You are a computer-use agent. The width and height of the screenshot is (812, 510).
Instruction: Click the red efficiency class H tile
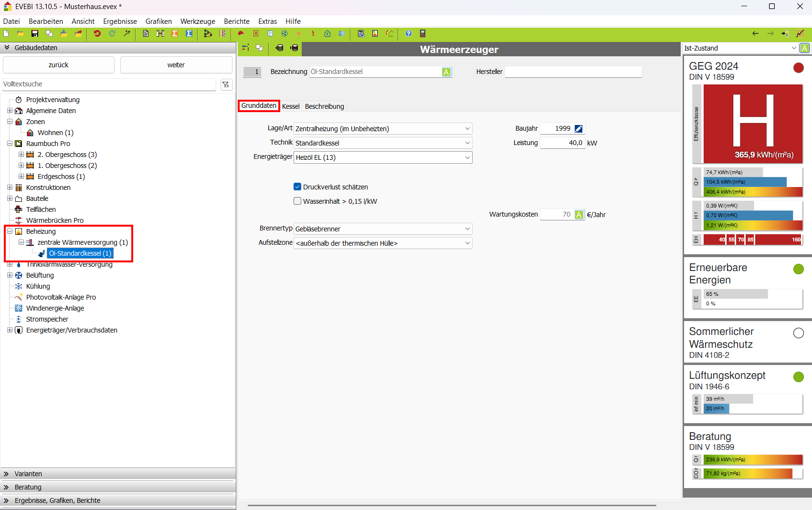tap(753, 124)
